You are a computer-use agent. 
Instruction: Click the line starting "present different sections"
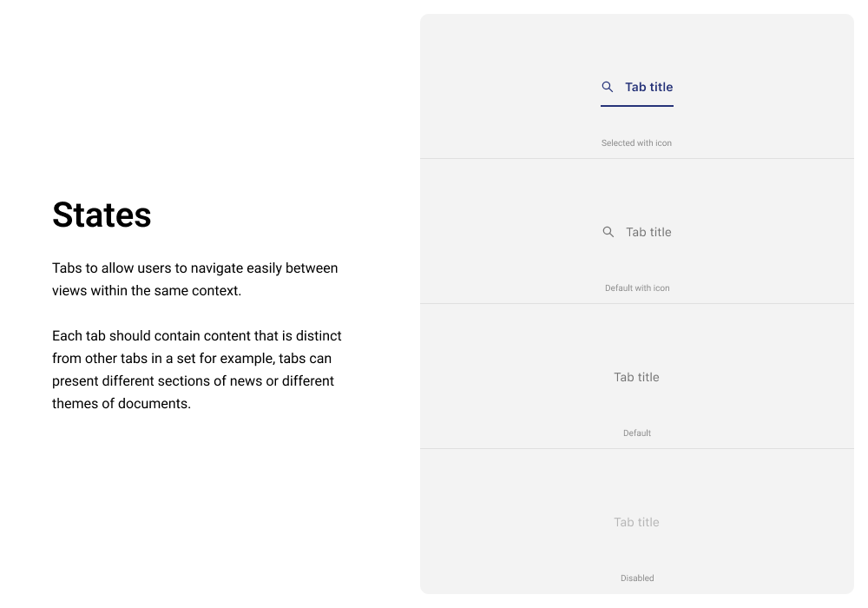point(193,380)
